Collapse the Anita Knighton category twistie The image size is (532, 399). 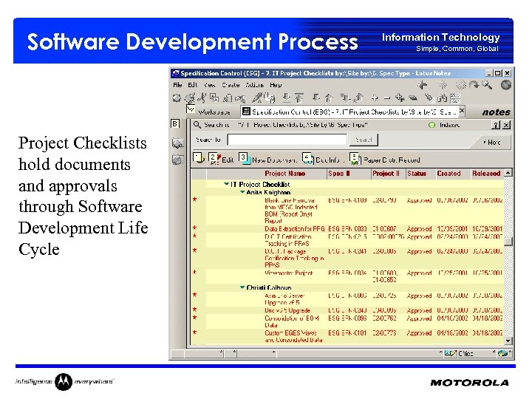(242, 192)
